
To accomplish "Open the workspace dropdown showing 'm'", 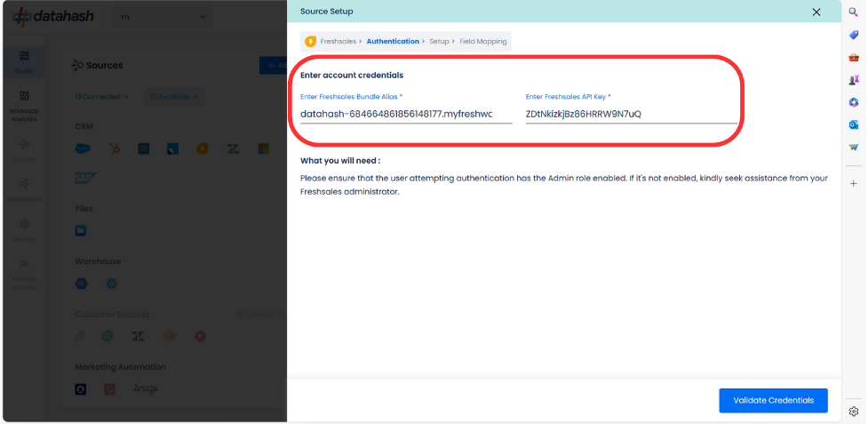I will point(163,17).
